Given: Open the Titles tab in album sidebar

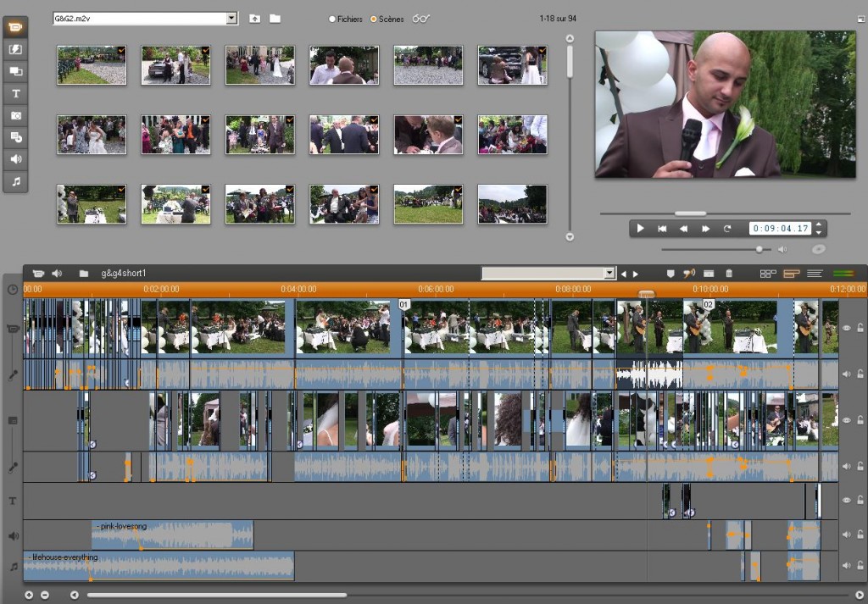Looking at the screenshot, I should coord(15,93).
